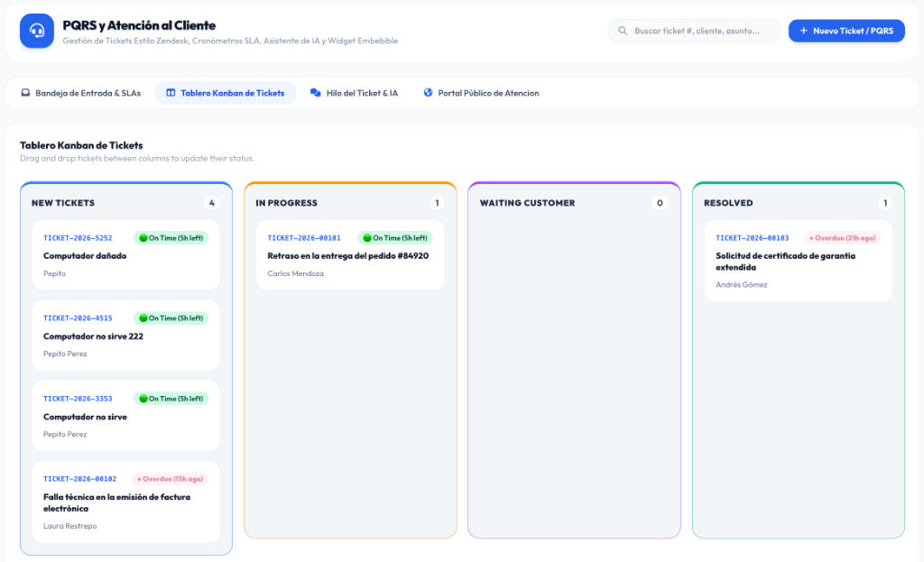Click New Tickets column count badge

coord(211,203)
